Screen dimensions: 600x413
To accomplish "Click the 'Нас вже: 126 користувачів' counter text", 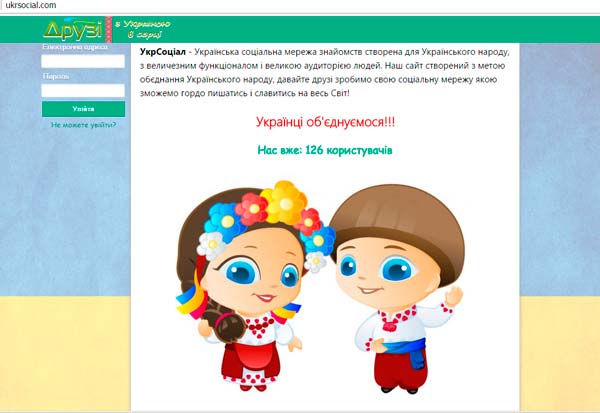I will (x=325, y=150).
